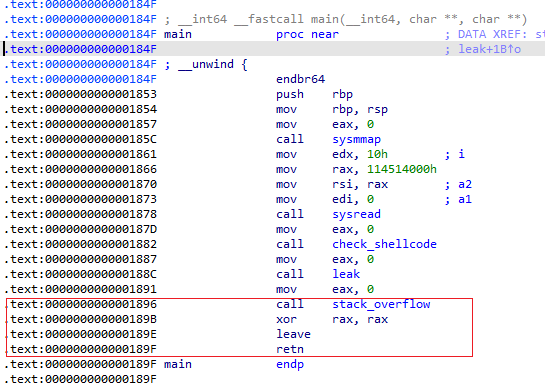Select the push rbp instruction line
The height and width of the screenshot is (383, 545).
click(315, 94)
